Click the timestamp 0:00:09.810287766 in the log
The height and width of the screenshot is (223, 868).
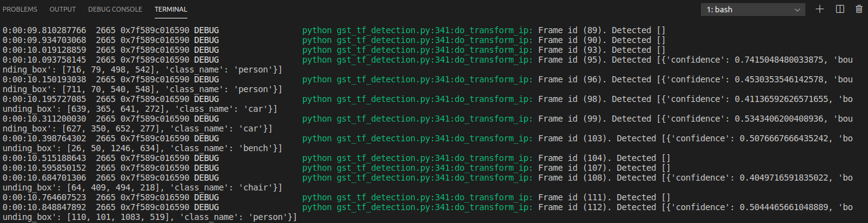tap(44, 30)
